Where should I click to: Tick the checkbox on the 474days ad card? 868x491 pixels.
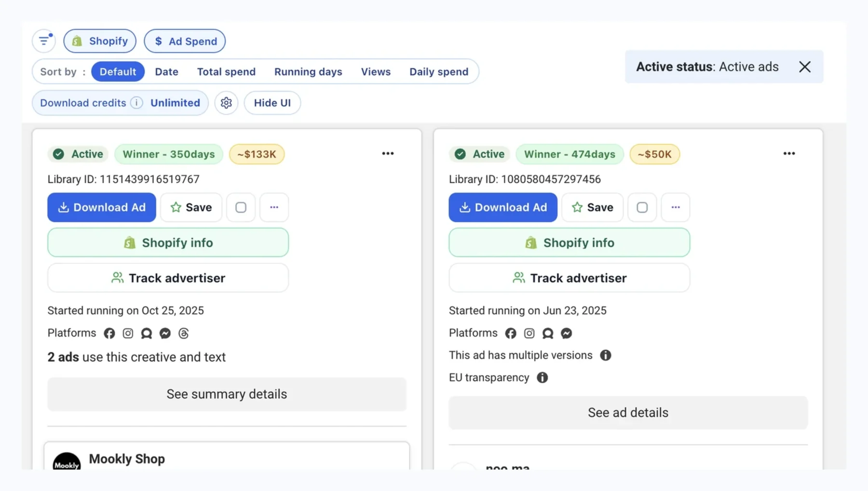642,207
